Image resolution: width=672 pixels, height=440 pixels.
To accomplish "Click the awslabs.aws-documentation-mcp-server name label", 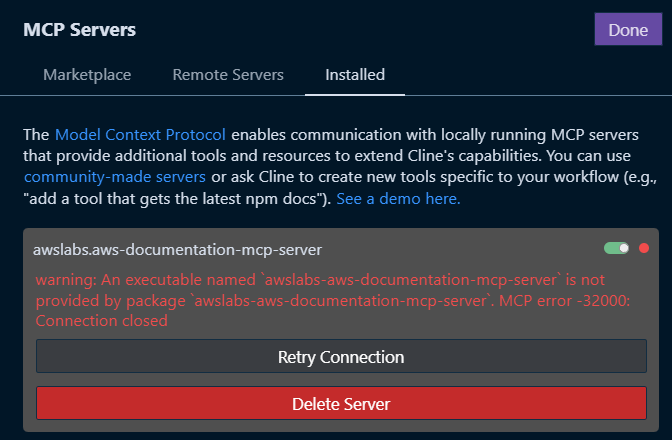I will pyautogui.click(x=178, y=249).
